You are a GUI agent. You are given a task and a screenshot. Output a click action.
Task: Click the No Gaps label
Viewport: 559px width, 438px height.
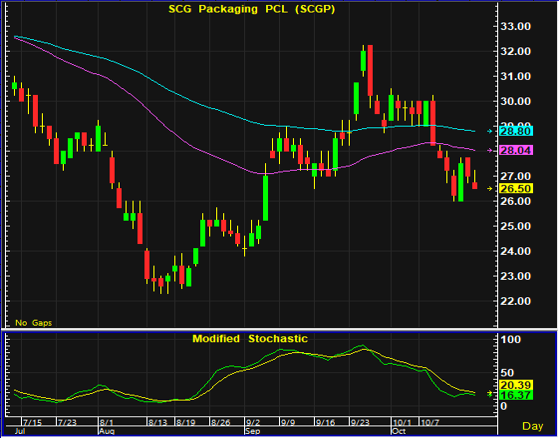(34, 323)
